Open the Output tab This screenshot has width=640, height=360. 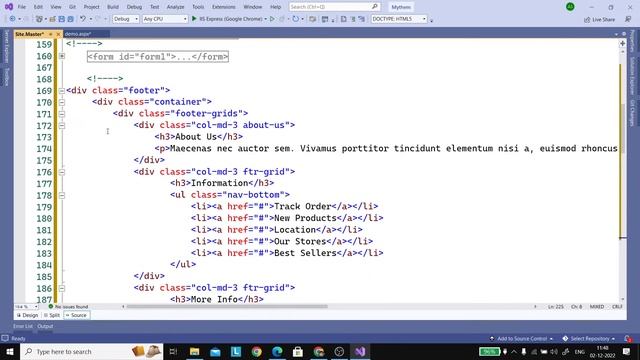(x=45, y=326)
